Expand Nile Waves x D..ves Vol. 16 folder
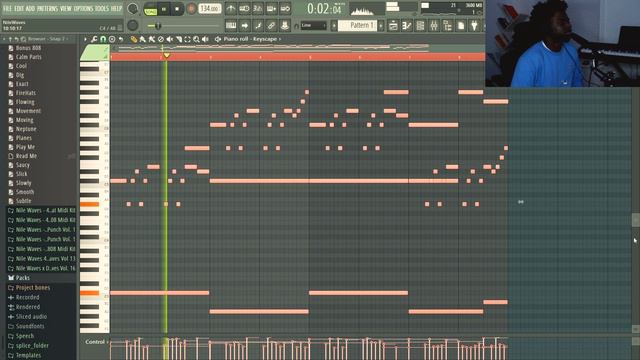This screenshot has width=640, height=360. [41, 268]
